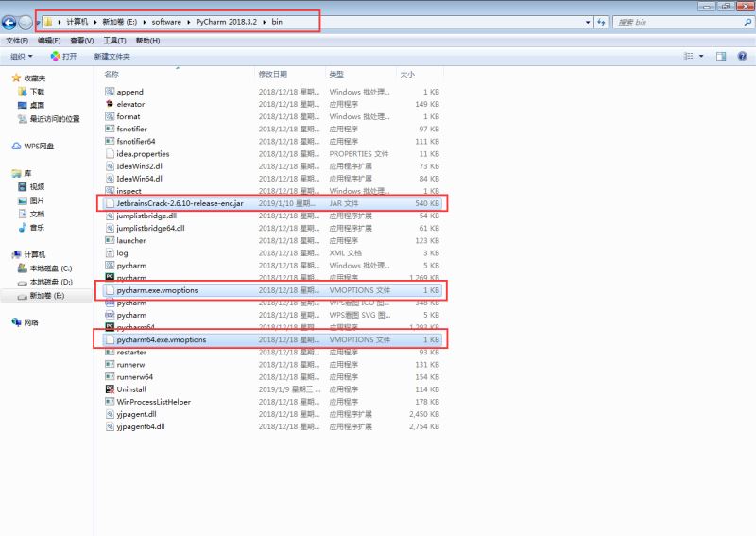Open the 文件(F) menu

click(17, 41)
